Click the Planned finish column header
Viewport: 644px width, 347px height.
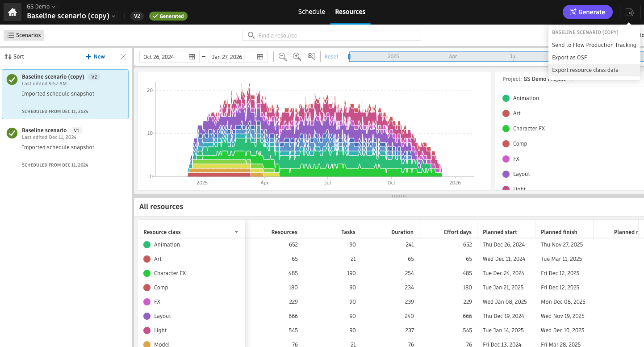tap(559, 232)
